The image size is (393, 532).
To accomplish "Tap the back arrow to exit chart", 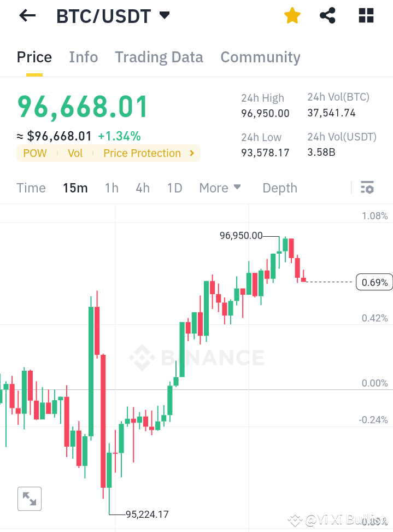I will (x=26, y=15).
